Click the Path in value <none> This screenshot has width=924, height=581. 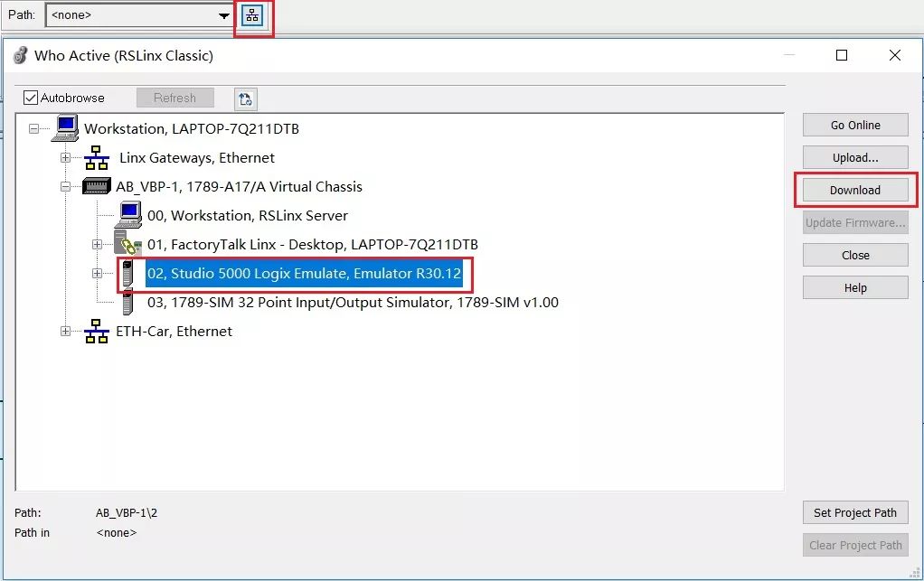116,533
